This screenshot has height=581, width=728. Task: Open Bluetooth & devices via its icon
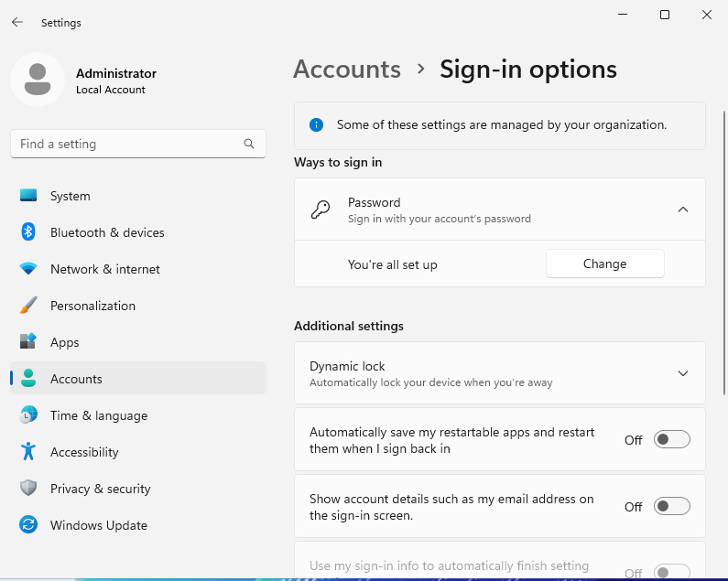point(28,232)
